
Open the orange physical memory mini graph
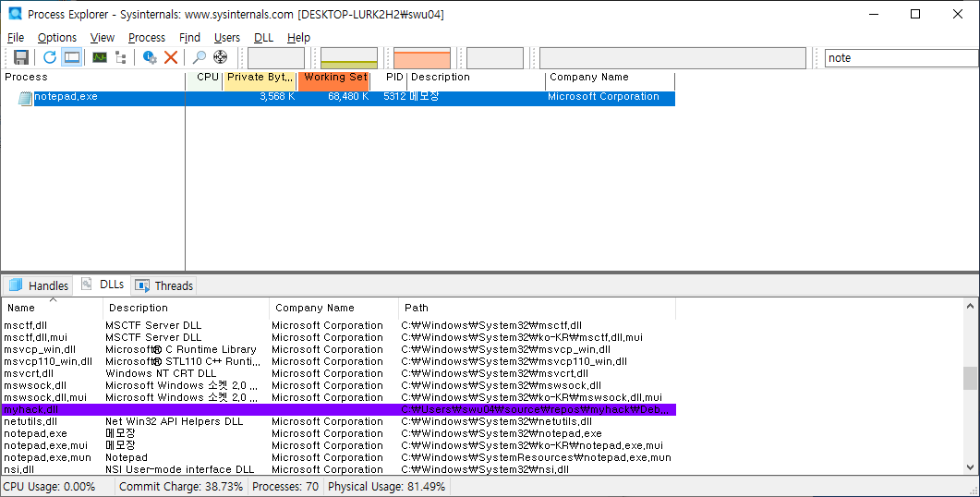pyautogui.click(x=422, y=58)
